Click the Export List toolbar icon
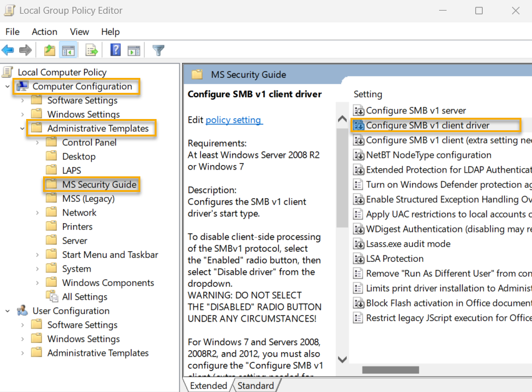Image resolution: width=532 pixels, height=392 pixels. pos(90,50)
